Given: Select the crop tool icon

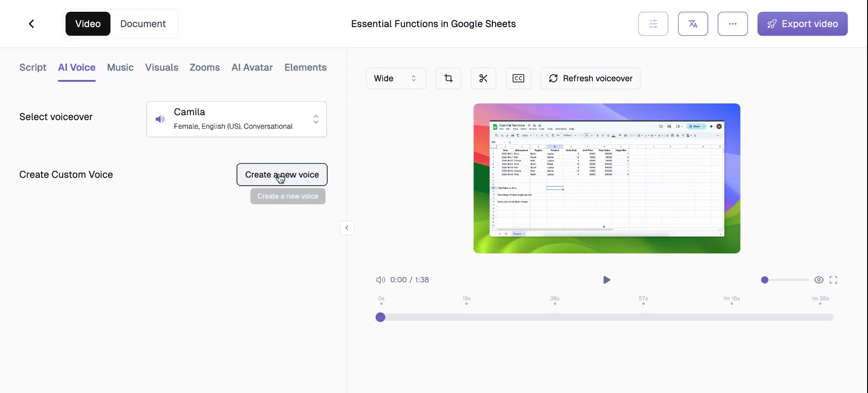Looking at the screenshot, I should click(x=448, y=78).
